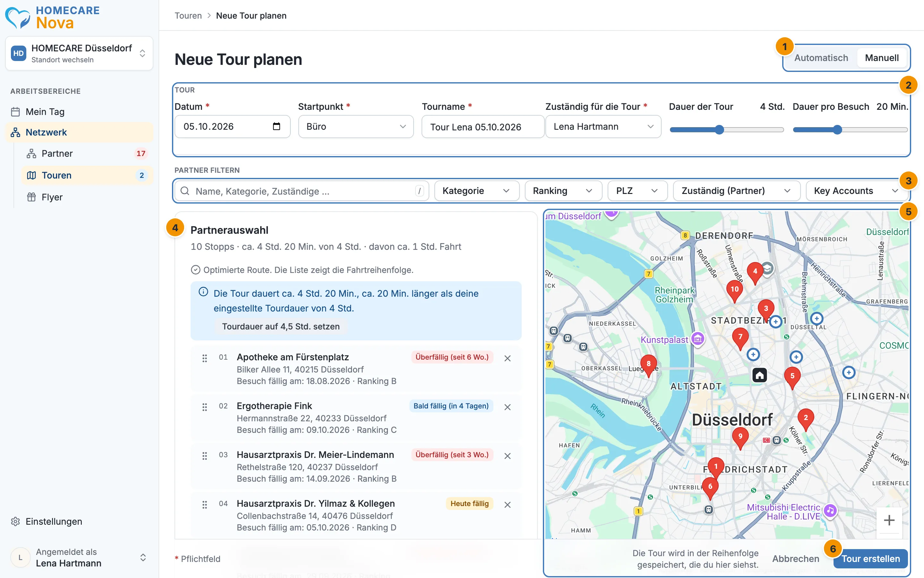
Task: Remove Apotheke am Fürstenplatz from the tour
Action: pyautogui.click(x=508, y=358)
